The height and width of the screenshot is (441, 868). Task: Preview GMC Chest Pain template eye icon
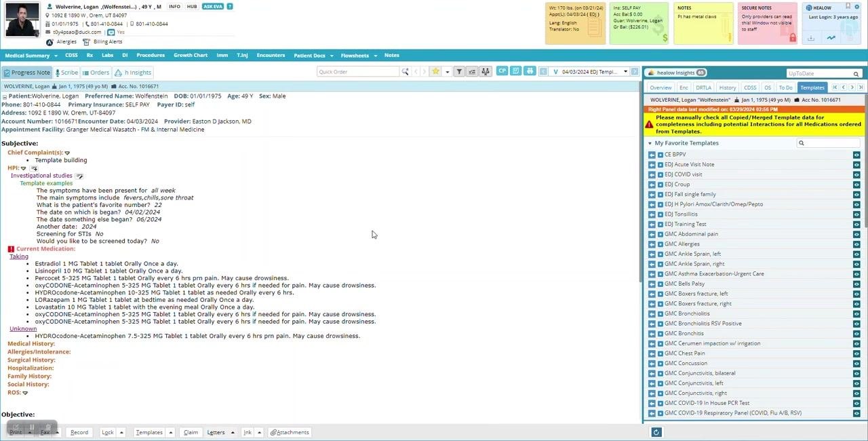point(856,353)
